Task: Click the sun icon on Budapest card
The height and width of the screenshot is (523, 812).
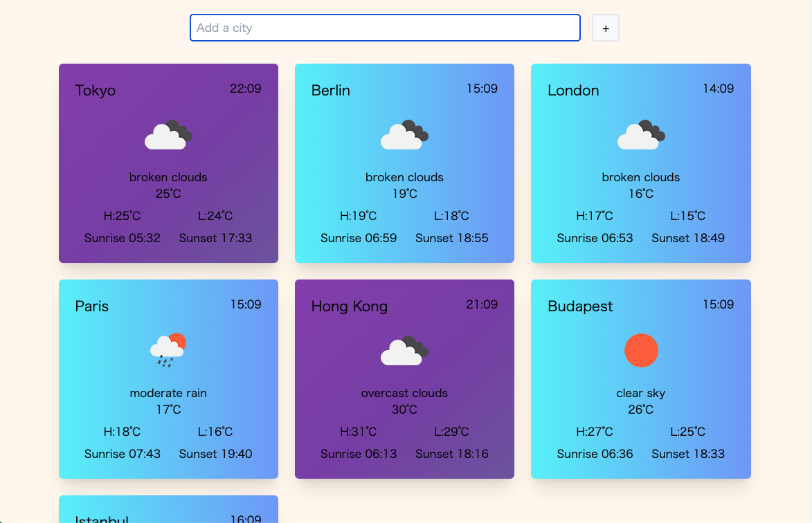Action: pyautogui.click(x=640, y=351)
